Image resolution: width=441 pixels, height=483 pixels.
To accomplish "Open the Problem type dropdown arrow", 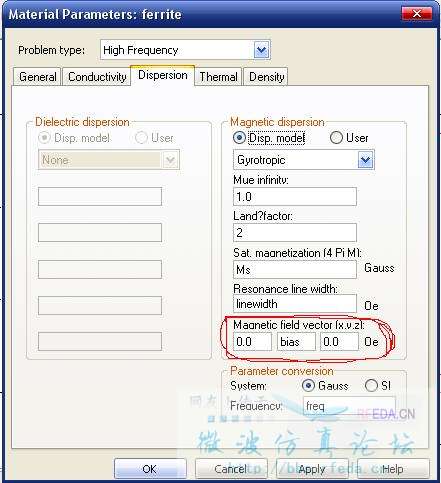I will coord(261,50).
